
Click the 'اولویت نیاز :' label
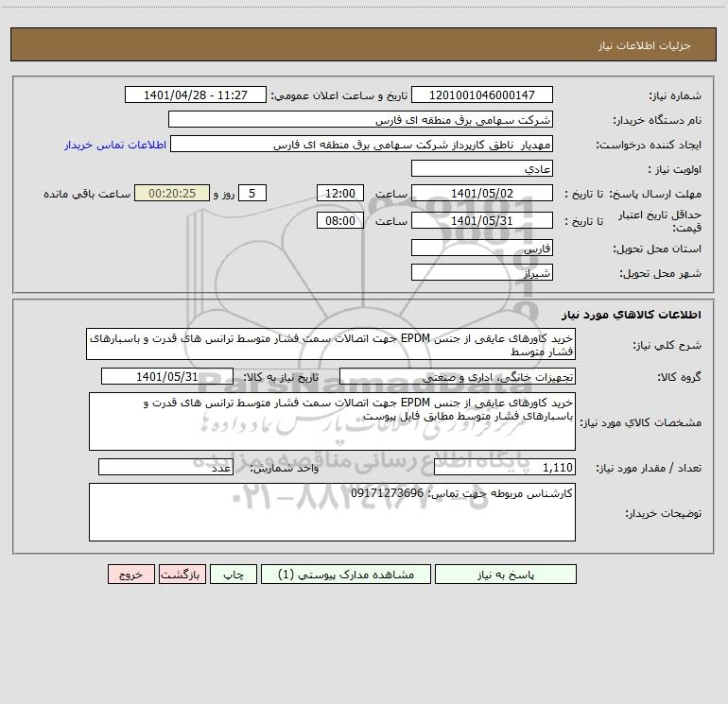675,169
